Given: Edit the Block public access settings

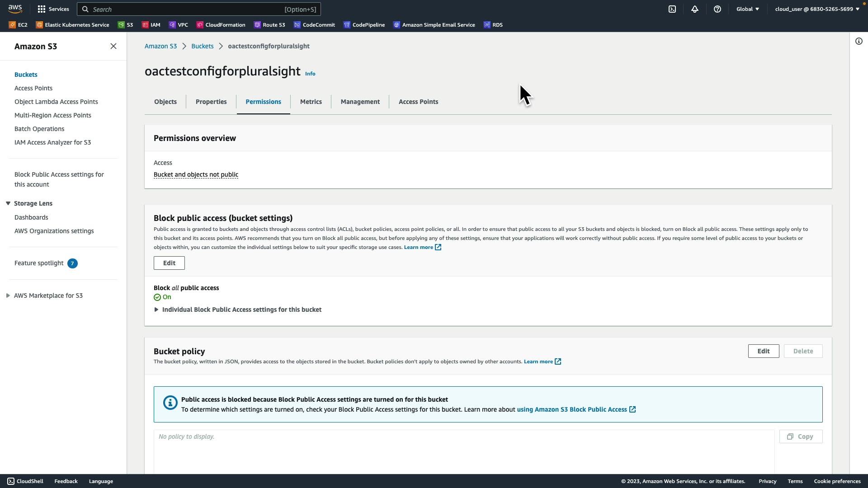Looking at the screenshot, I should tap(169, 263).
